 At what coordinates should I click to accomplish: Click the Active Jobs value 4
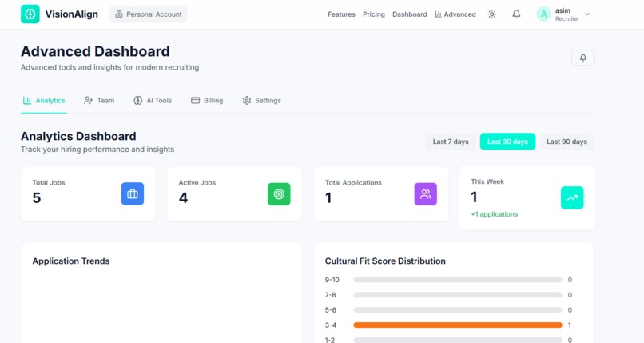(183, 198)
